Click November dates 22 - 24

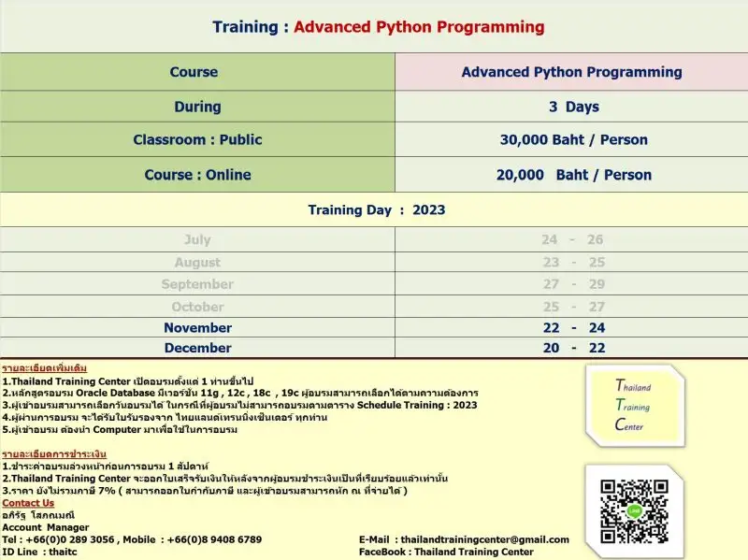click(573, 328)
